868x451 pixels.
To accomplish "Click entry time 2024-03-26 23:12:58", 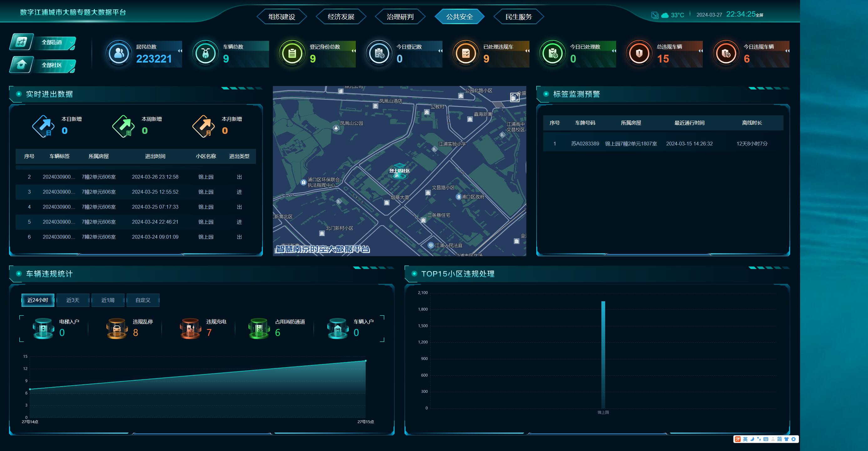I will (155, 177).
